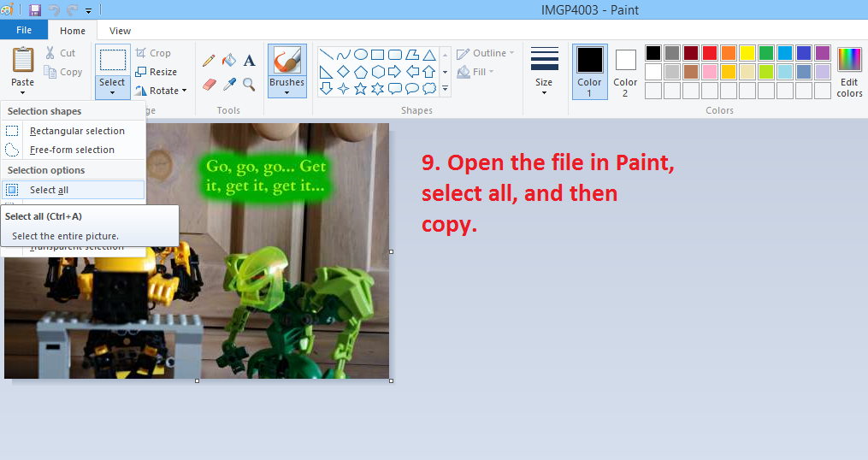This screenshot has height=460, width=868.
Task: Choose the Line shape
Action: (x=327, y=54)
